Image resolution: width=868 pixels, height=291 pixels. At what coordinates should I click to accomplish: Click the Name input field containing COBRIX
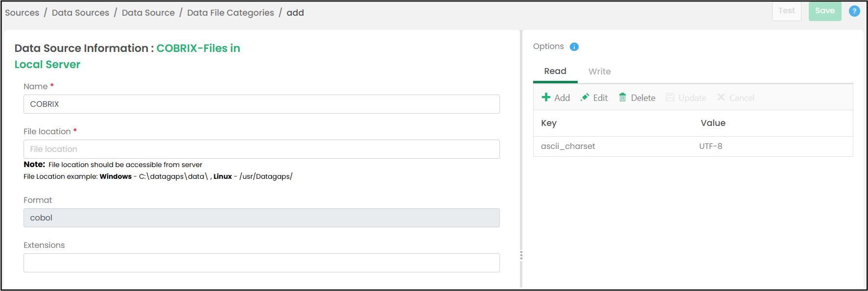(261, 104)
